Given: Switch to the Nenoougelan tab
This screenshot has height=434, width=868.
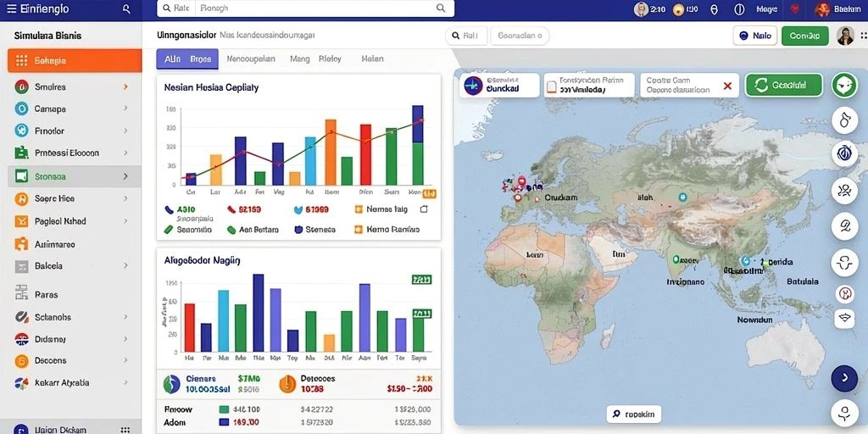Looking at the screenshot, I should point(251,58).
